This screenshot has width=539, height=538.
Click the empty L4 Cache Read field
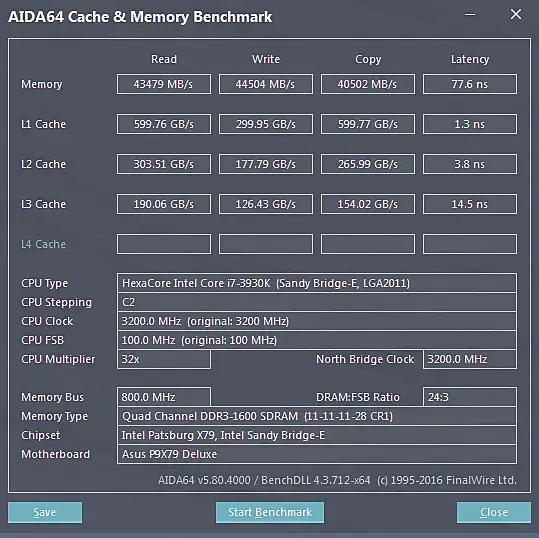tap(164, 244)
